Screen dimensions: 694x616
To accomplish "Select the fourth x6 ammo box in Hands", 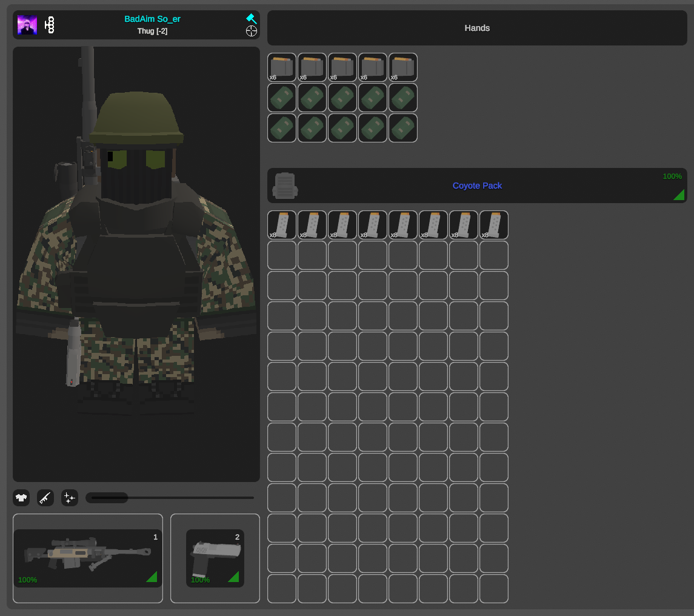I will point(373,67).
